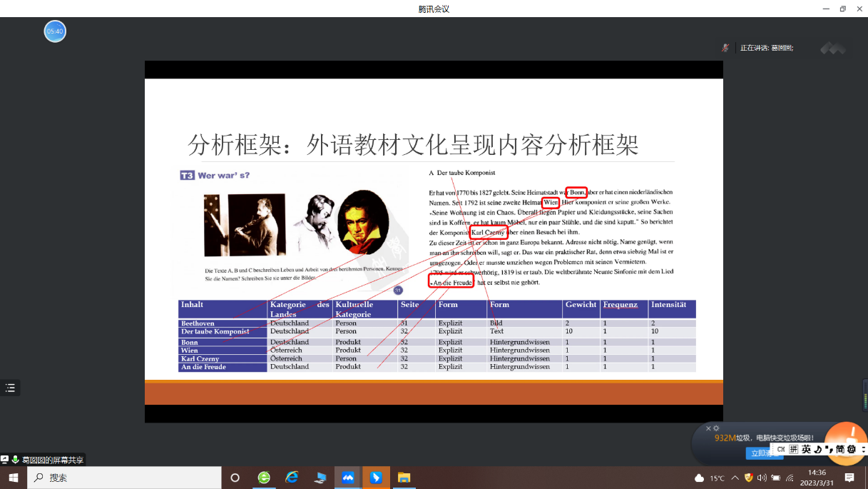Click the Tencent Meeting taskbar icon
868x489 pixels.
tap(348, 478)
